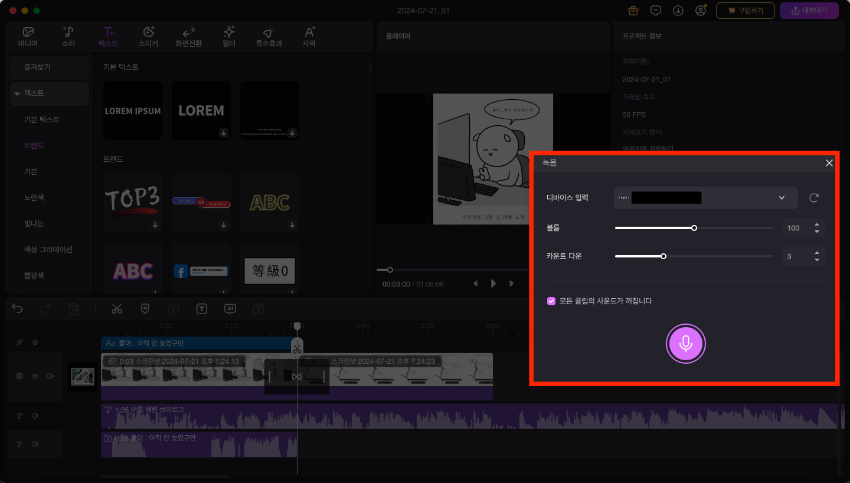Open the 필터 filter tab
The width and height of the screenshot is (850, 483).
tap(229, 37)
